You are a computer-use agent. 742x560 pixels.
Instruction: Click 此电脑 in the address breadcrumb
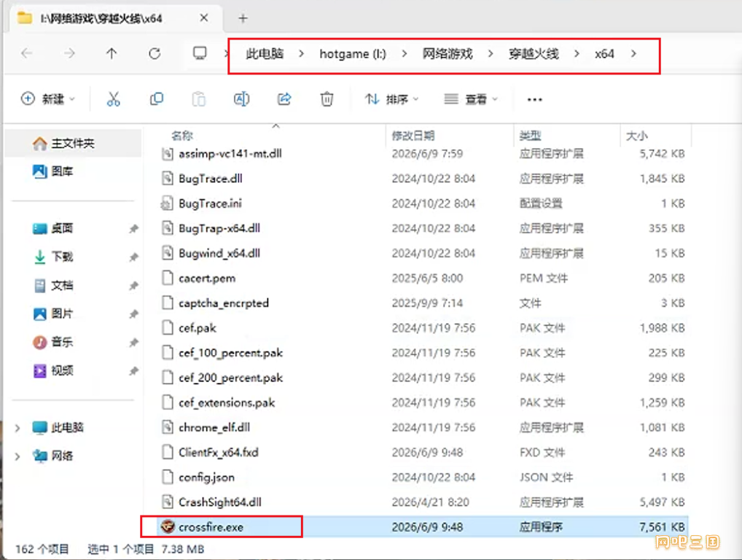tap(265, 54)
